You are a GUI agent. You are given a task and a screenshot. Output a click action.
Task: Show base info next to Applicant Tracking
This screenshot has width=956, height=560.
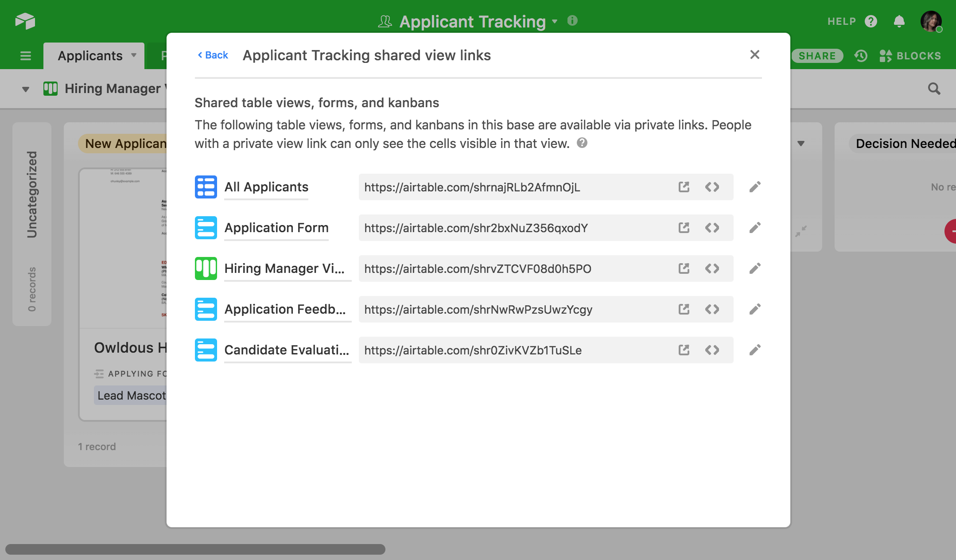(x=572, y=20)
